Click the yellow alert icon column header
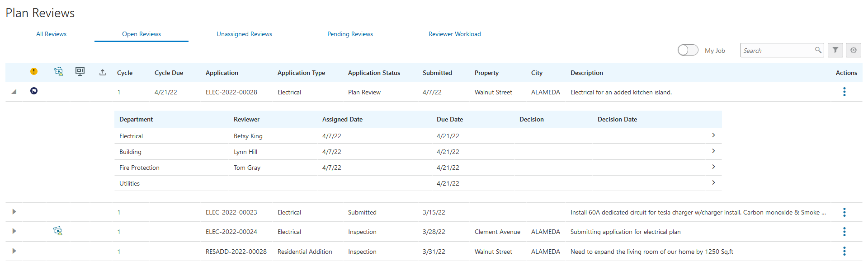This screenshot has width=868, height=266. click(x=34, y=71)
